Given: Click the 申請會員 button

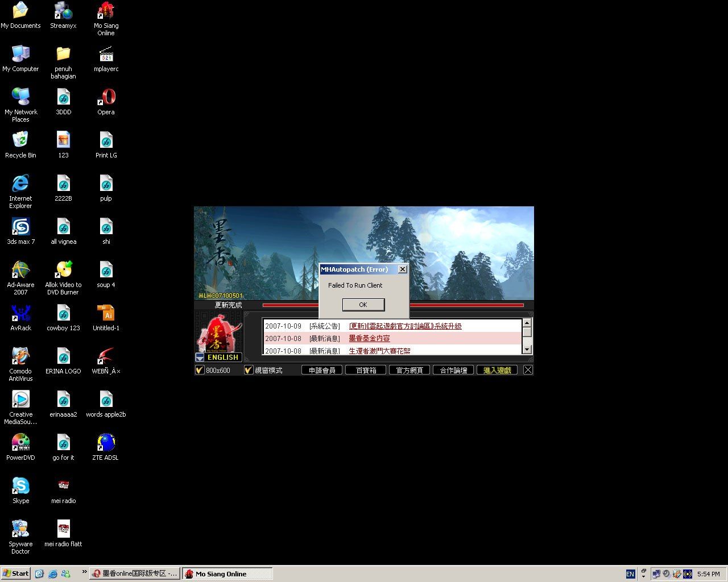Looking at the screenshot, I should pos(322,370).
